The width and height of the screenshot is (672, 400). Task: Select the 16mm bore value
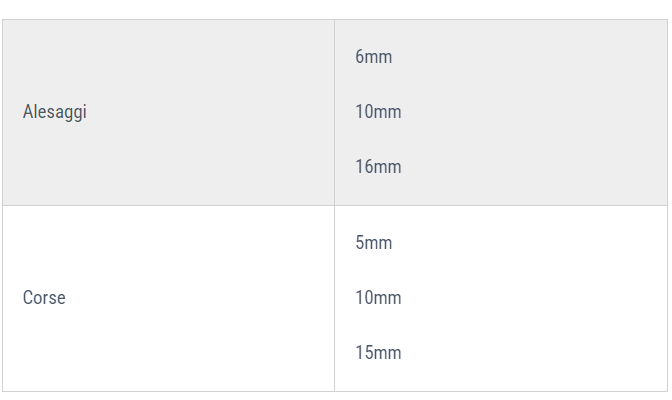(x=378, y=167)
